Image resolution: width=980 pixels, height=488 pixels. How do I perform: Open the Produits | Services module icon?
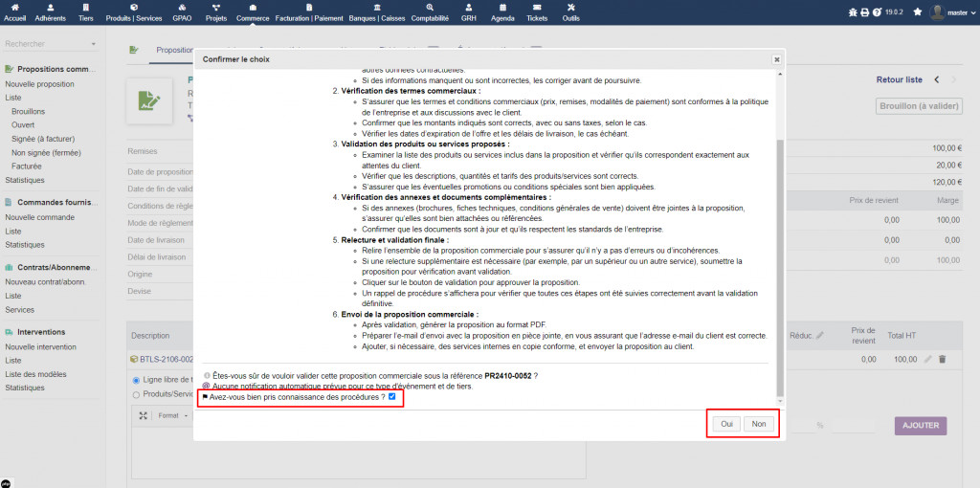coord(134,8)
